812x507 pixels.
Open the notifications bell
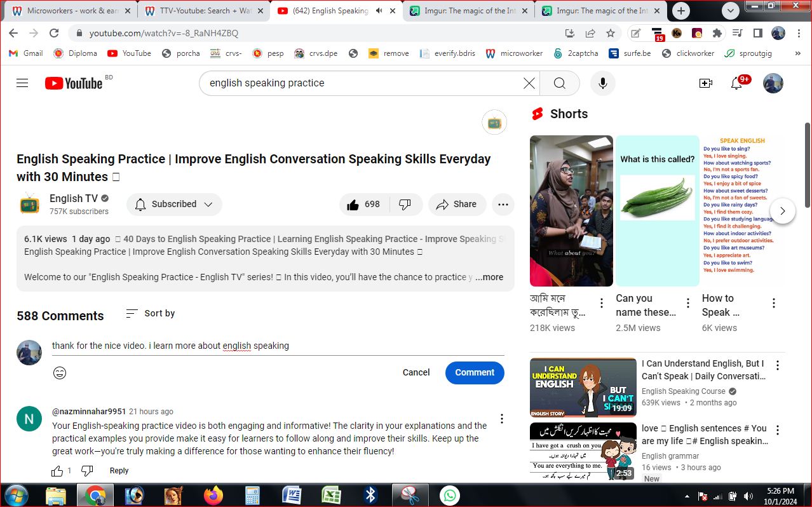737,83
